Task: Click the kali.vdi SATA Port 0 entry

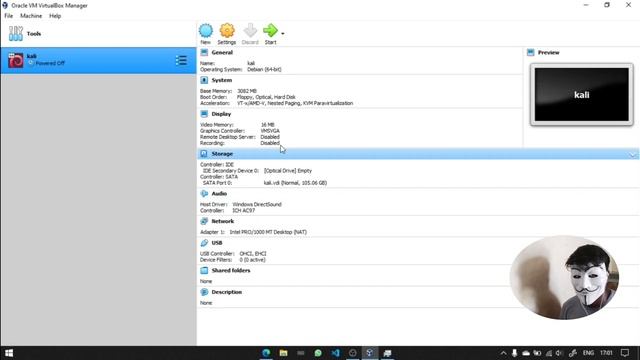Action: [295, 183]
